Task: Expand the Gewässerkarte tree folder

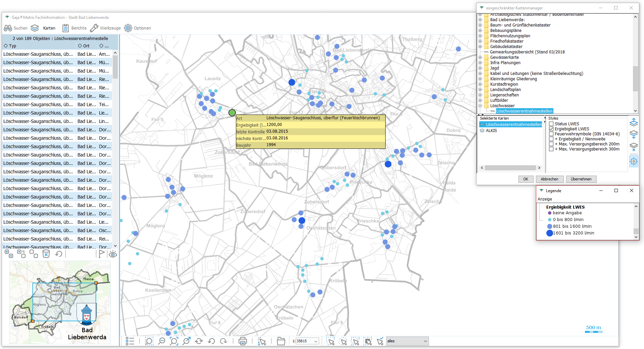Action: [x=480, y=57]
